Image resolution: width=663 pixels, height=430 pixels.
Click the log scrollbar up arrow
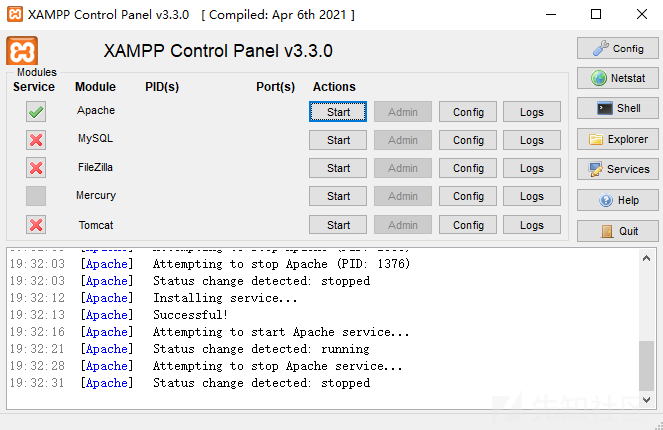point(647,258)
